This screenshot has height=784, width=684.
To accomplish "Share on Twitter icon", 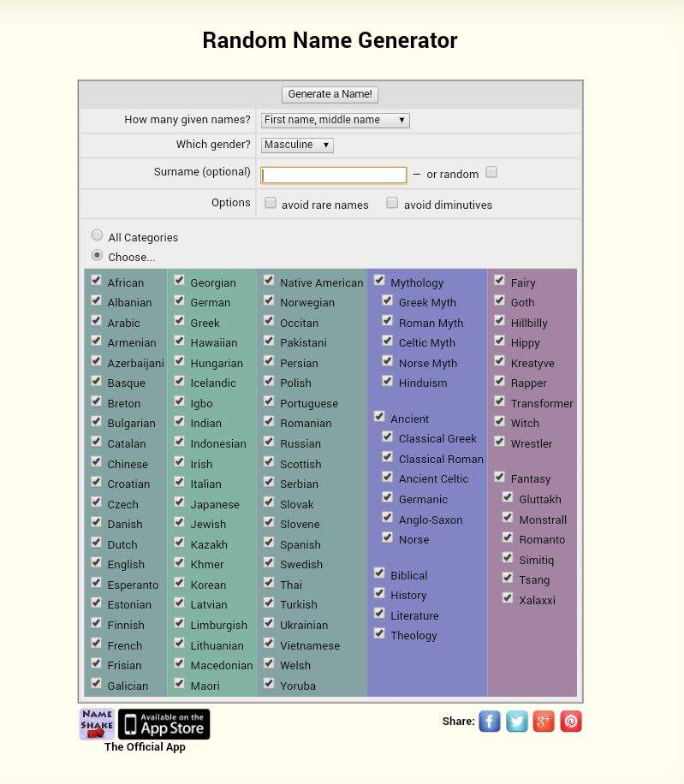I will point(516,722).
